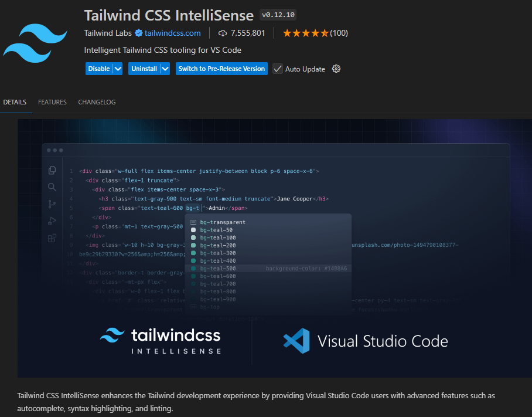Select the bg-teal-400 suggestion

point(268,261)
